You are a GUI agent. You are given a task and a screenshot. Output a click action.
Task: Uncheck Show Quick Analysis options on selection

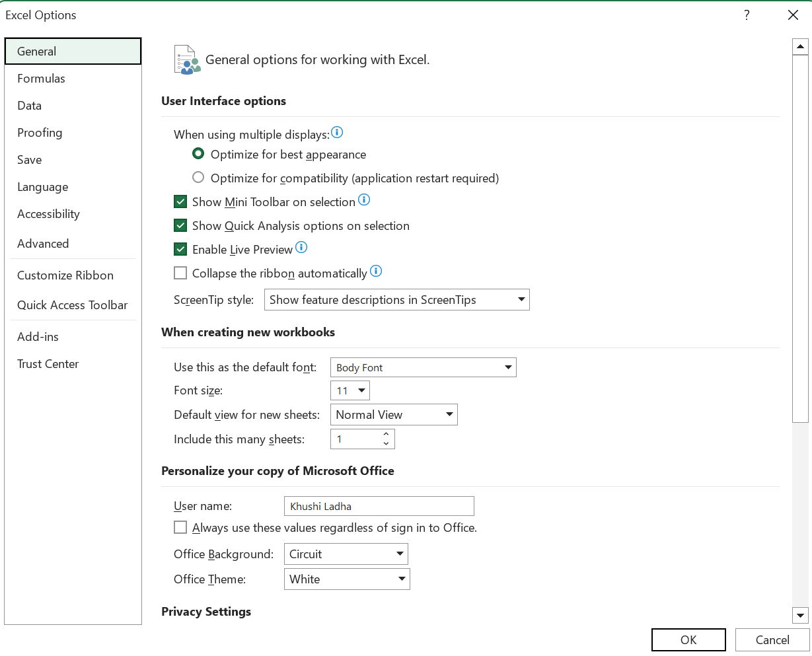pos(180,226)
